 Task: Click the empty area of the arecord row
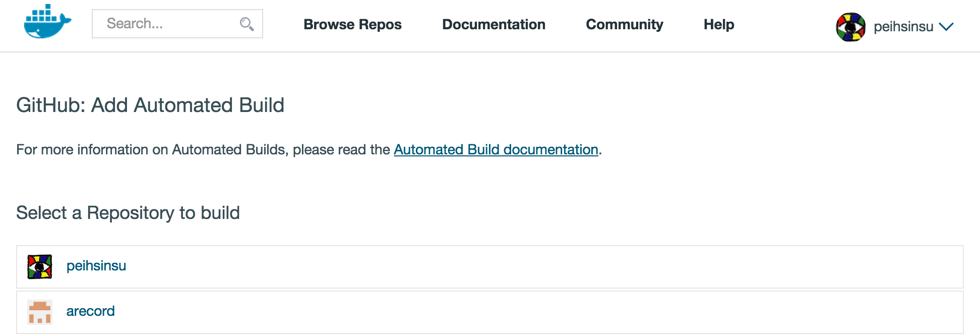(x=555, y=312)
